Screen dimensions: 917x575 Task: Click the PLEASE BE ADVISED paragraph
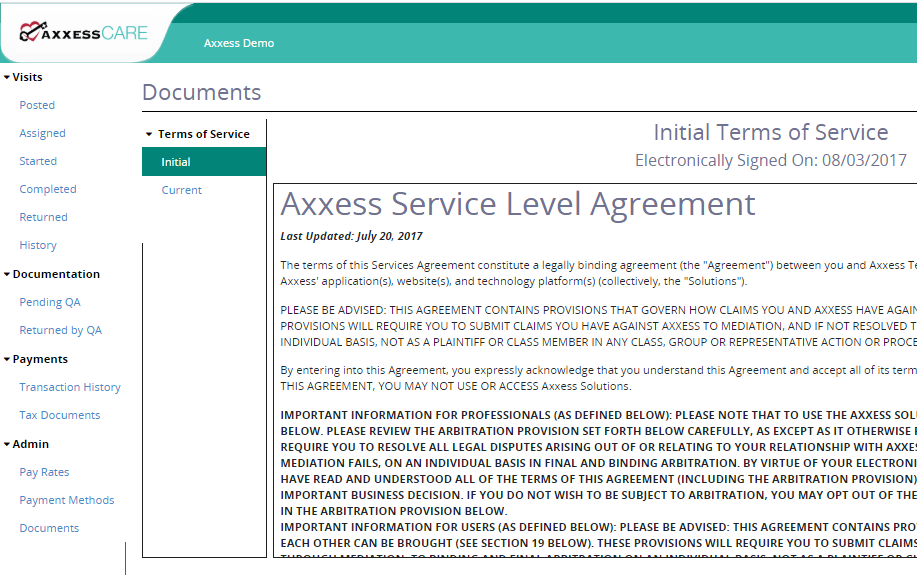click(x=598, y=326)
